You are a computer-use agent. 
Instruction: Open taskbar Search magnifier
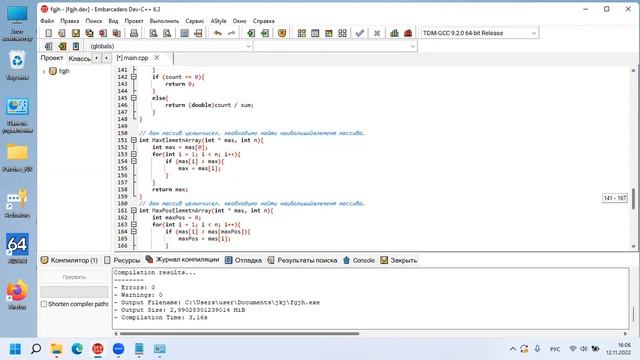click(36, 349)
